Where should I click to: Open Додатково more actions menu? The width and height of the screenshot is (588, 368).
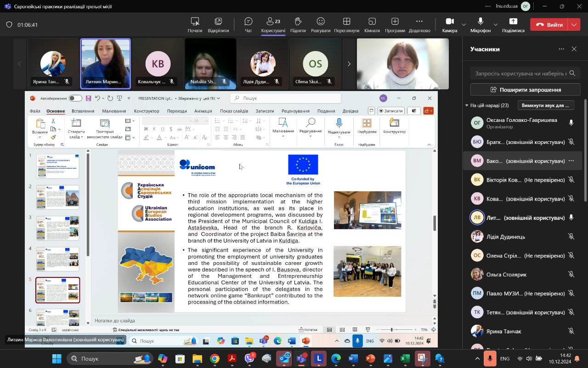[x=419, y=25]
